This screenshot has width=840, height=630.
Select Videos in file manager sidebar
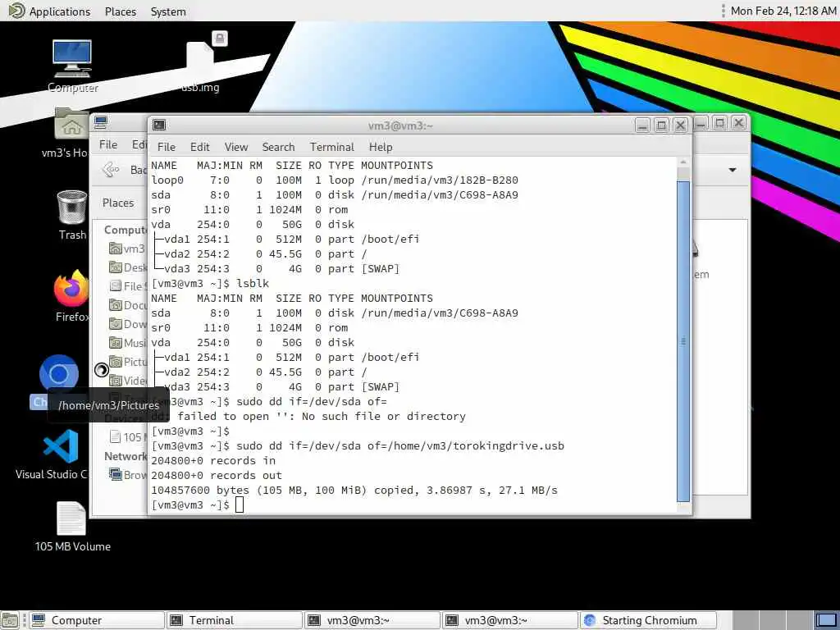[x=127, y=381]
